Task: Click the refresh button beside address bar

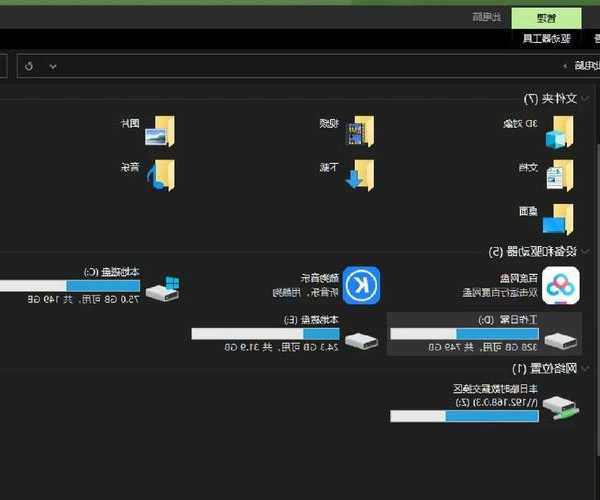Action: point(28,66)
